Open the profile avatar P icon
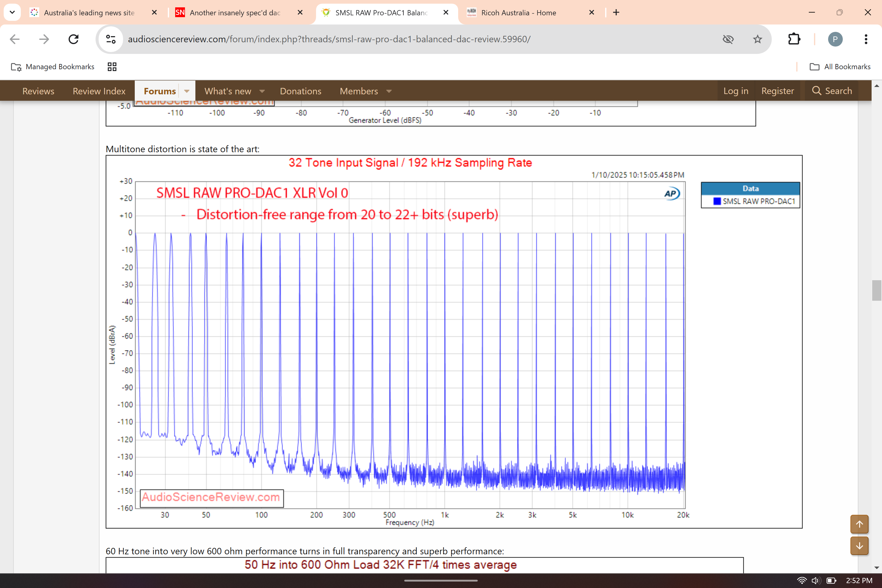Viewport: 882px width, 588px height. click(x=835, y=39)
